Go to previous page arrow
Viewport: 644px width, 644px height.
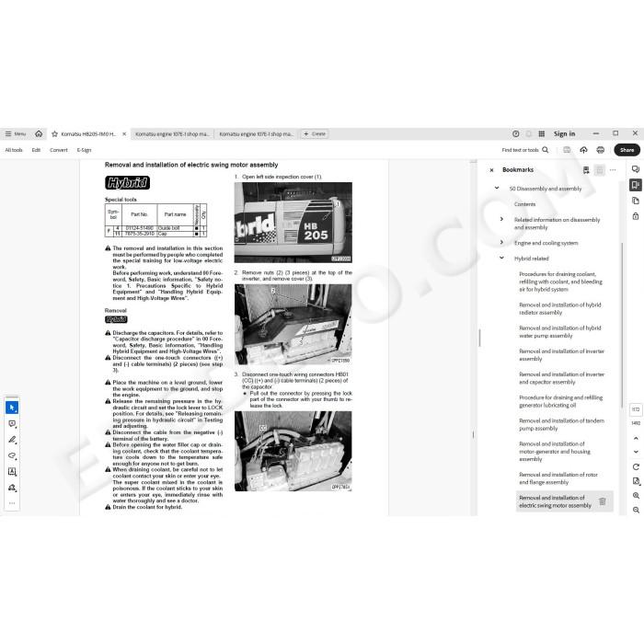pos(636,439)
